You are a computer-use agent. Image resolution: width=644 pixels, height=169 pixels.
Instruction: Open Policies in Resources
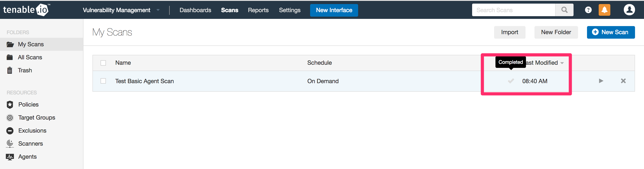pos(28,105)
